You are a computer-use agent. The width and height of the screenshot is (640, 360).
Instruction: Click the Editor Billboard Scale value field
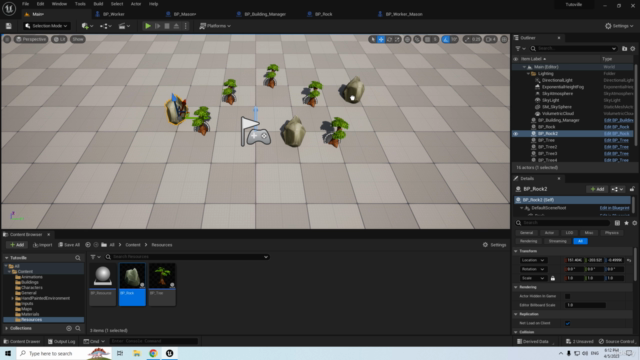coord(585,305)
